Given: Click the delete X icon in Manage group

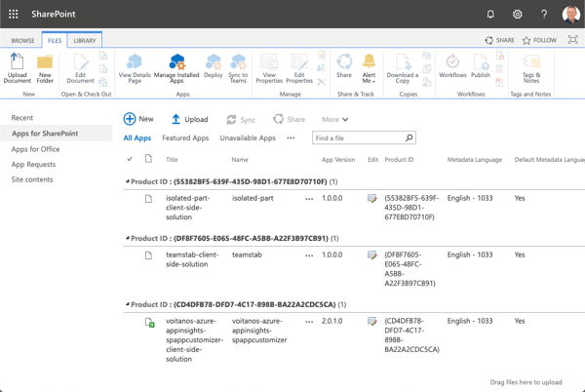Looking at the screenshot, I should [x=321, y=82].
